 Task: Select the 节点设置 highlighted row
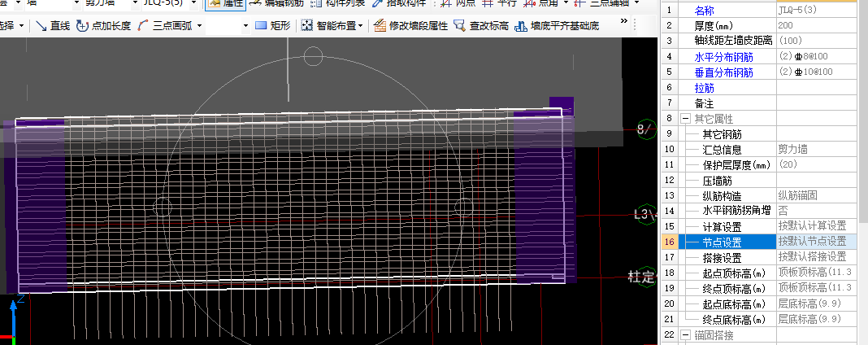click(x=759, y=242)
